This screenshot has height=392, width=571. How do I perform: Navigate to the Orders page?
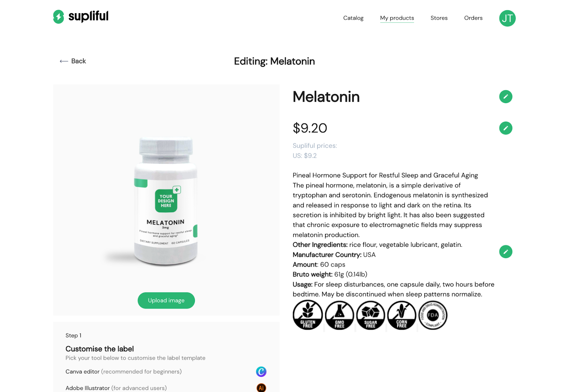[x=473, y=18]
